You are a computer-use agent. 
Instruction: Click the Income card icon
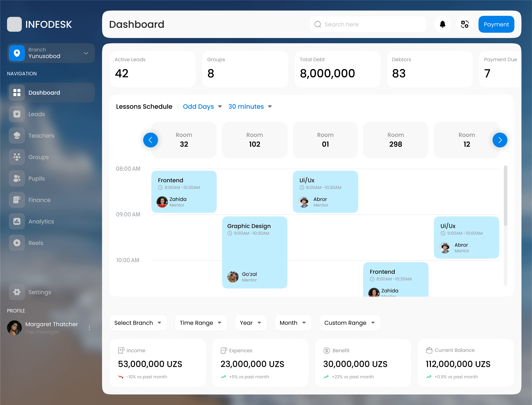point(121,351)
